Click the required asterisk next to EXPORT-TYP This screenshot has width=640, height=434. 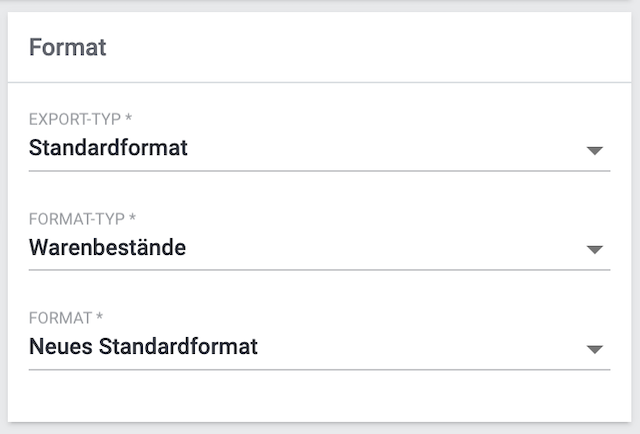coord(129,119)
